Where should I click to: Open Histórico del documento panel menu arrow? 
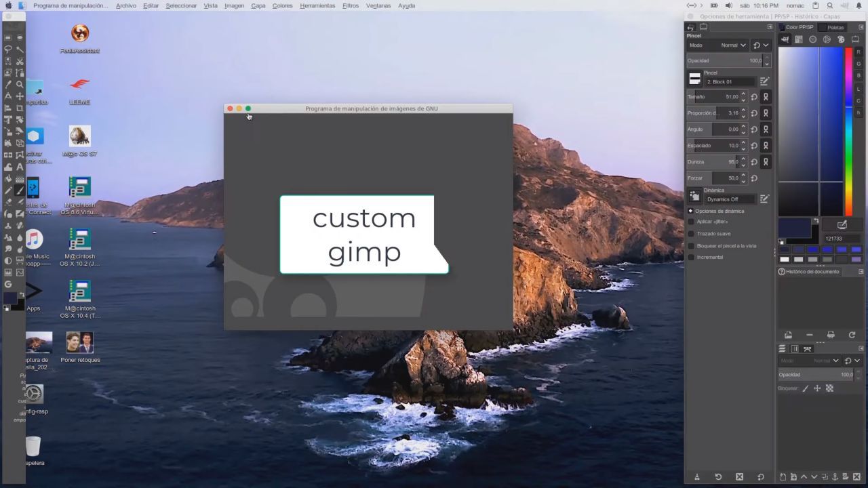point(861,272)
